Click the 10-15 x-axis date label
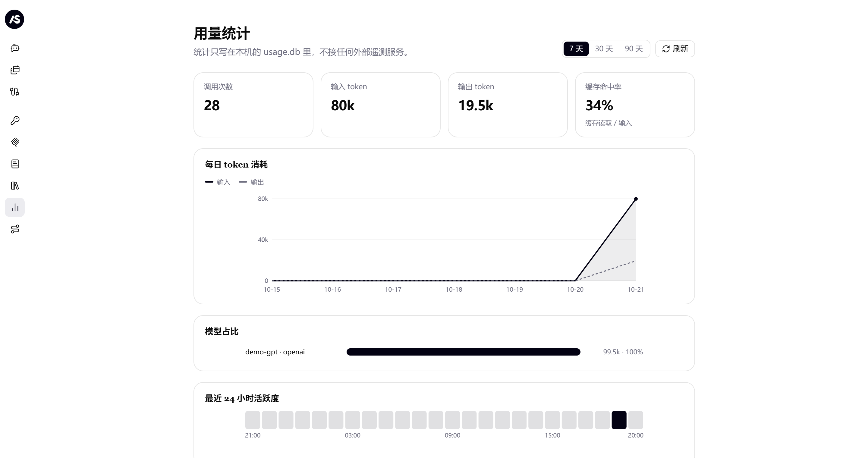 [272, 290]
